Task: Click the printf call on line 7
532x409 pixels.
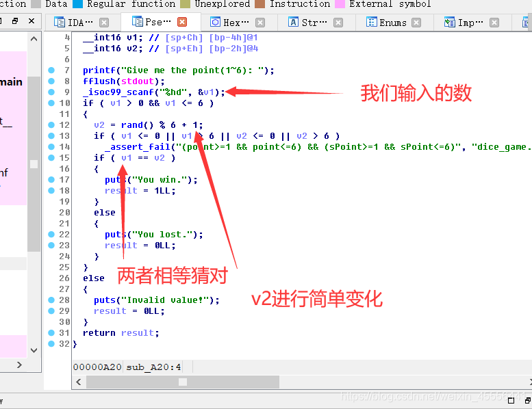Action: point(99,70)
